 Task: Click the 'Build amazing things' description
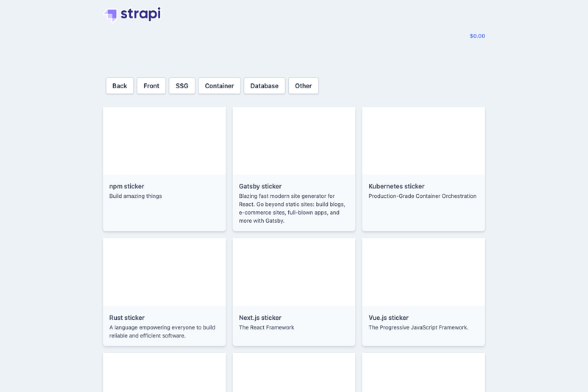pos(135,196)
